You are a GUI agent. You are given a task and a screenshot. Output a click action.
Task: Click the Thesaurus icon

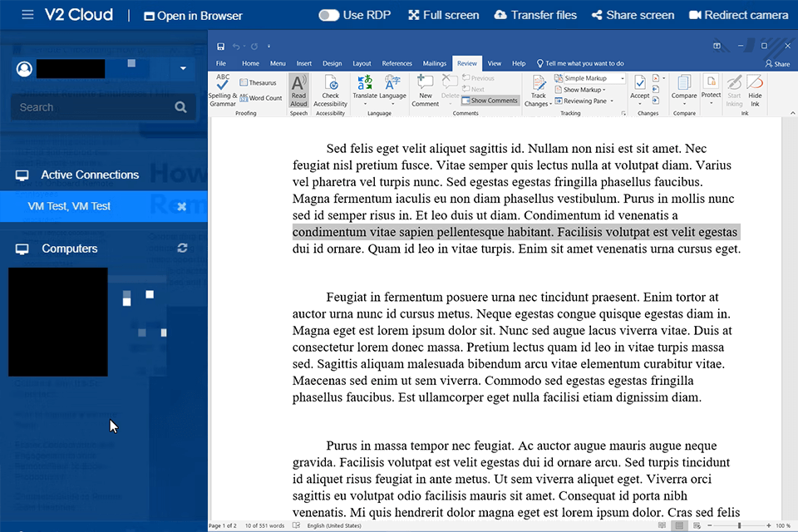pos(258,83)
